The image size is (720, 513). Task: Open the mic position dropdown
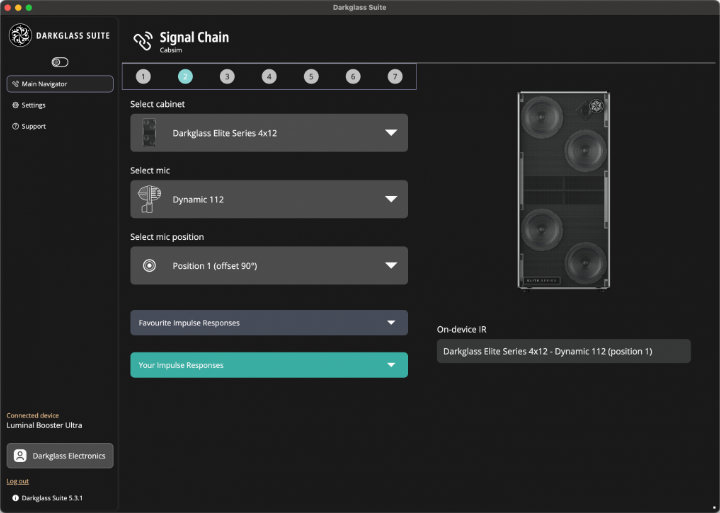pyautogui.click(x=269, y=265)
